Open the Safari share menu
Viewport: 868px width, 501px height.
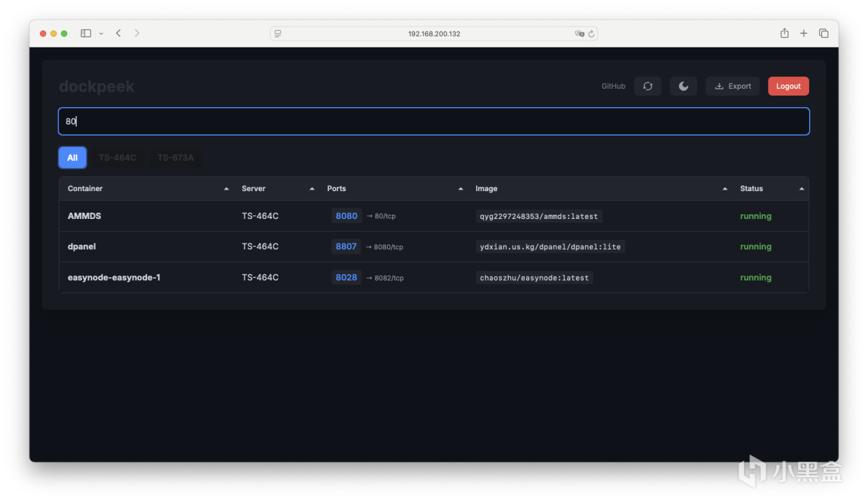tap(785, 33)
